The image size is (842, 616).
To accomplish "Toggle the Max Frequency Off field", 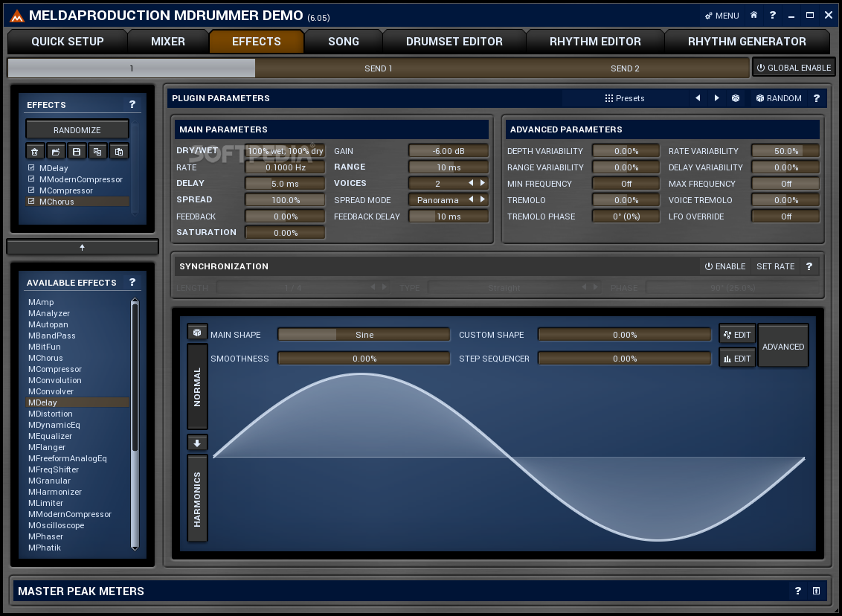I will (x=785, y=184).
